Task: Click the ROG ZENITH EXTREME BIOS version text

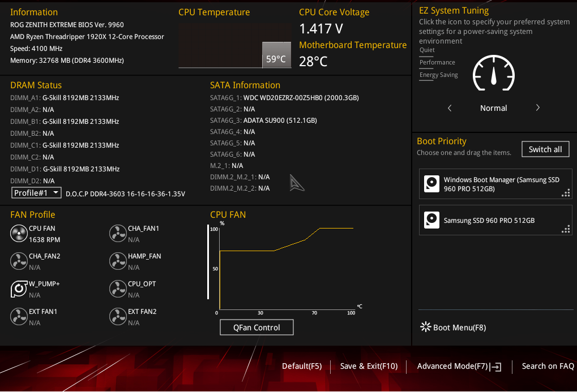Action: pos(67,25)
